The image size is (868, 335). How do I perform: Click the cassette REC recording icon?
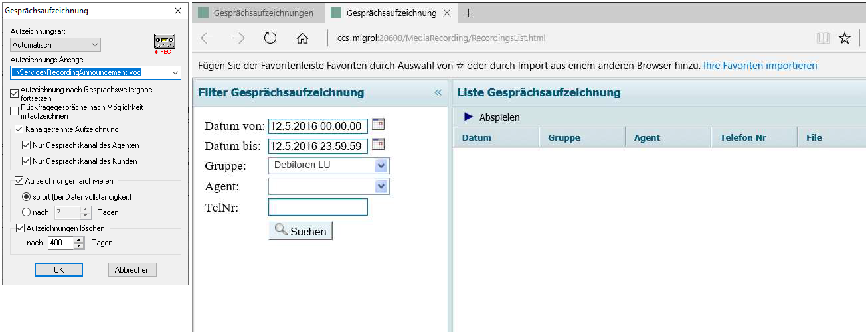click(x=164, y=42)
